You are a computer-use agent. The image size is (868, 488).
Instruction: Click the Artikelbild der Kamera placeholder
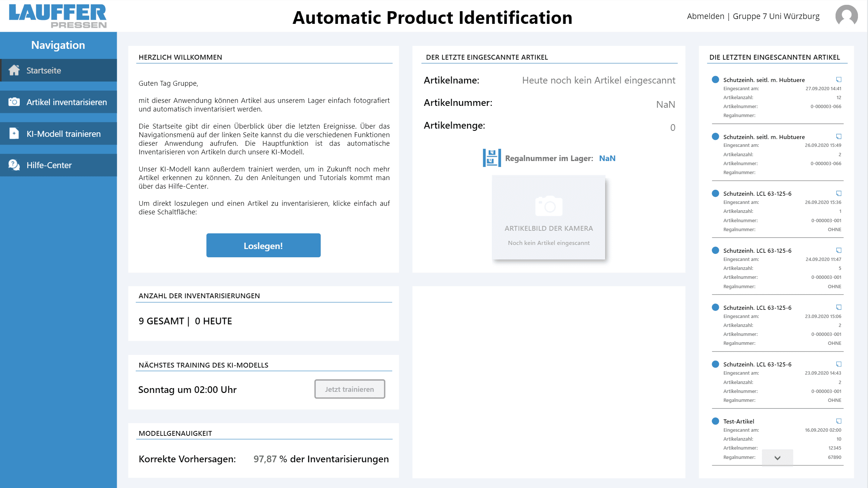[x=548, y=217]
